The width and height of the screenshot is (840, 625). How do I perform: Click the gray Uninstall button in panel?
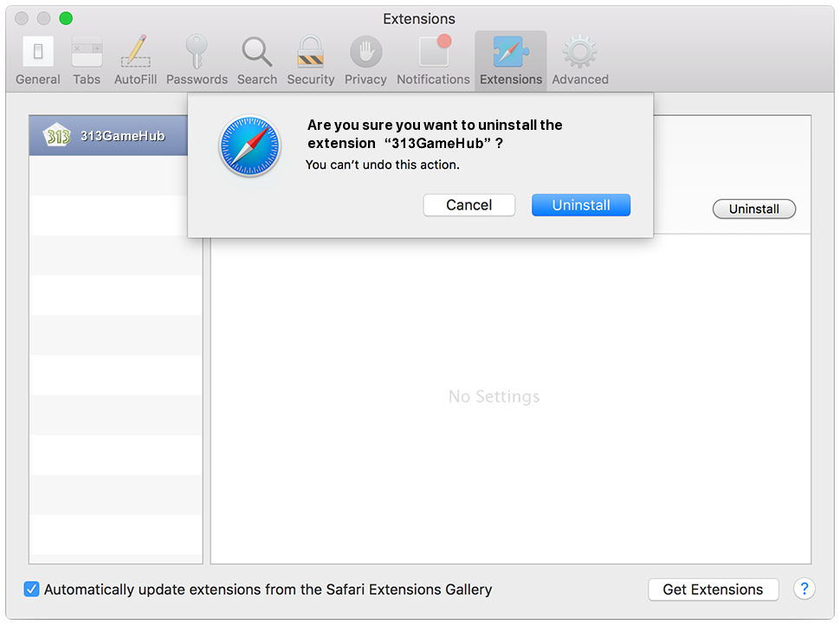coord(753,209)
